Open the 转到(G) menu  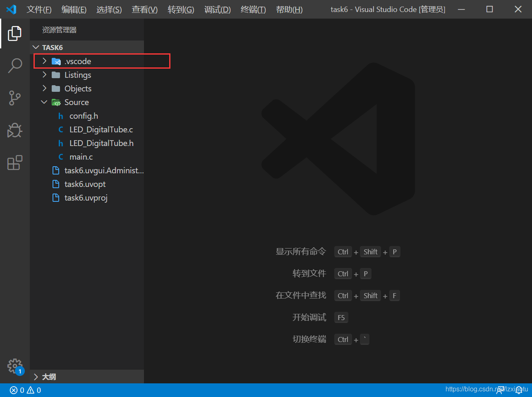click(x=181, y=9)
